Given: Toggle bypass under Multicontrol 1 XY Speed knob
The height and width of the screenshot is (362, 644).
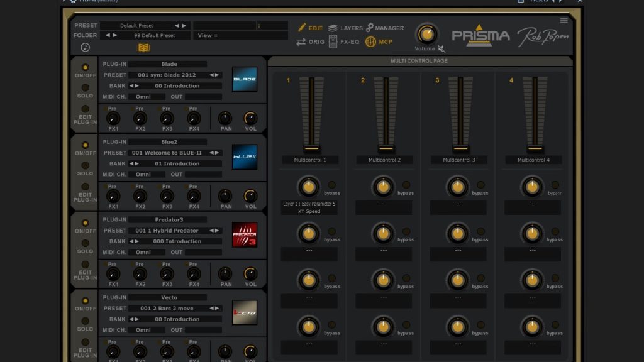Looking at the screenshot, I should click(x=331, y=185).
